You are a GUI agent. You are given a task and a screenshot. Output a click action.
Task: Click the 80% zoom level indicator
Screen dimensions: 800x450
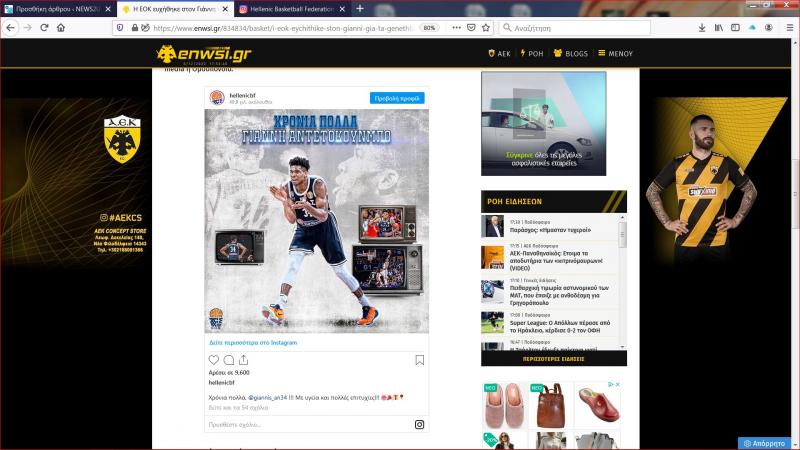(430, 28)
